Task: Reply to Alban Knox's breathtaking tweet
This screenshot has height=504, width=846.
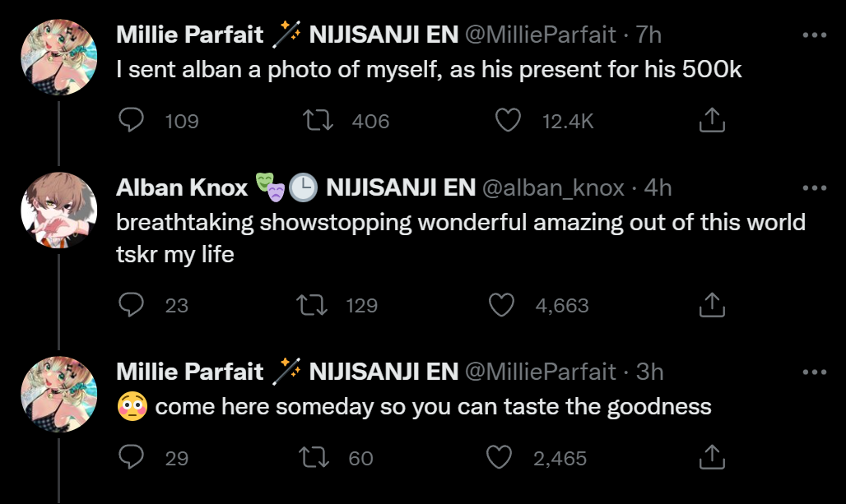Action: [x=132, y=306]
